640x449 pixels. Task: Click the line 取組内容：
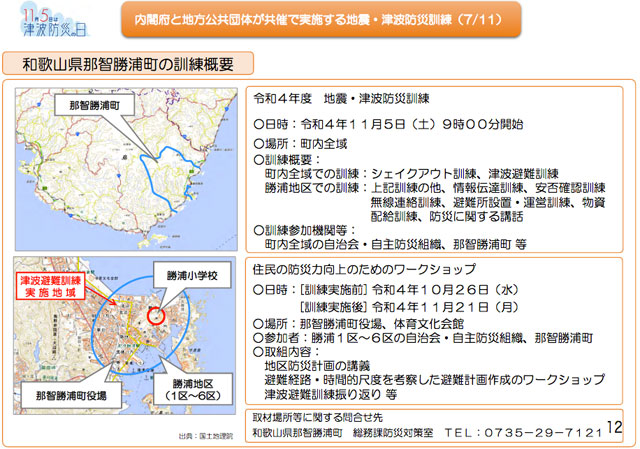pos(287,352)
